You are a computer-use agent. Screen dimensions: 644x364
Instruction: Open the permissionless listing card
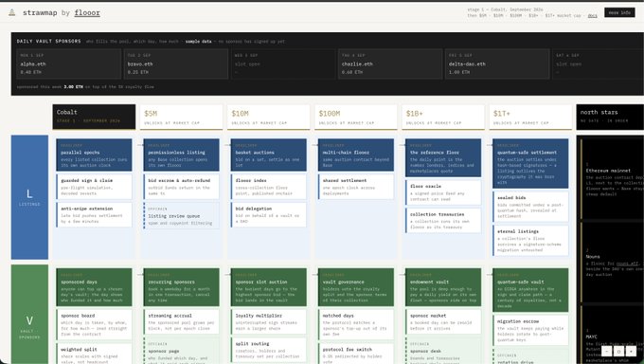tap(181, 155)
